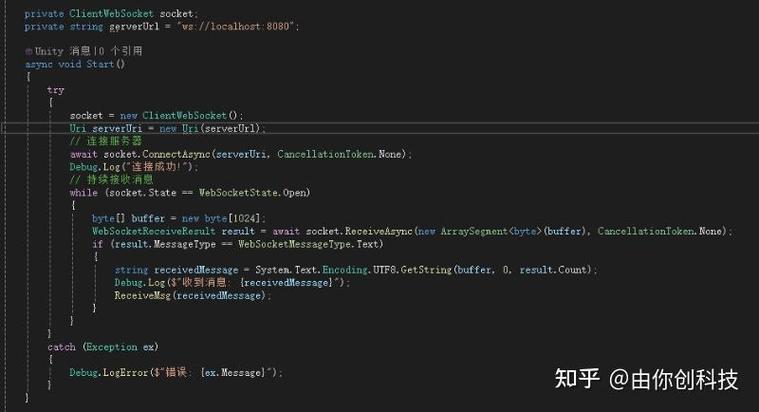Click the "ArraySegment" type name
Image resolution: width=759 pixels, height=412 pixels.
pyautogui.click(x=474, y=231)
